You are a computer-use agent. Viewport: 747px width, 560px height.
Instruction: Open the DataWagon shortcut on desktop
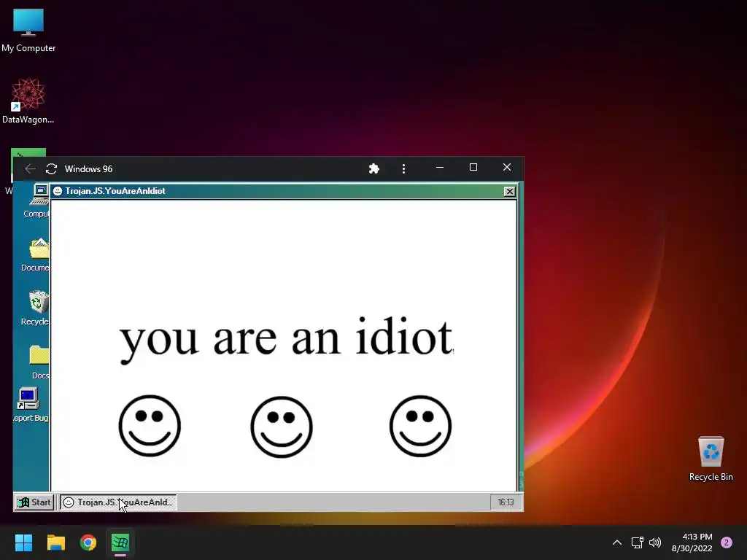click(x=28, y=101)
